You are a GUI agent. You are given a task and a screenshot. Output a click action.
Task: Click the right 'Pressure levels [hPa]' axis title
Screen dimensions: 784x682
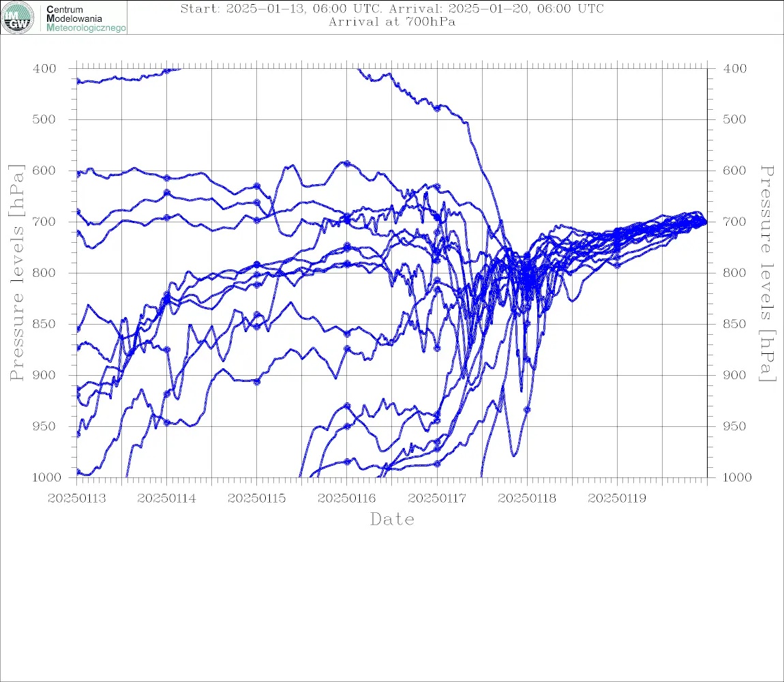[767, 273]
